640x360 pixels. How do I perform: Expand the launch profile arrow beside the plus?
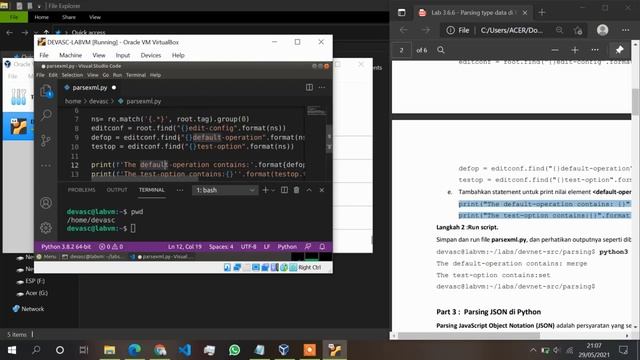pos(273,190)
